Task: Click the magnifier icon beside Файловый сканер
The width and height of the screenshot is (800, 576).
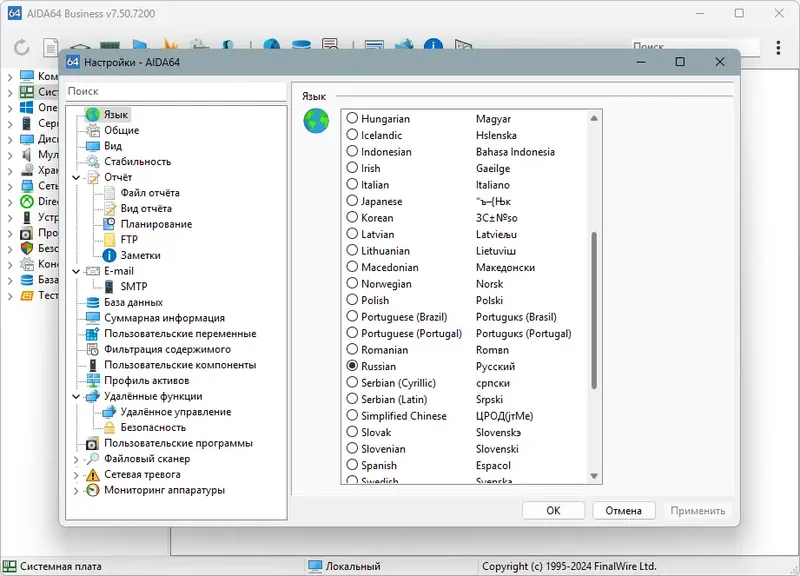Action: (92, 459)
